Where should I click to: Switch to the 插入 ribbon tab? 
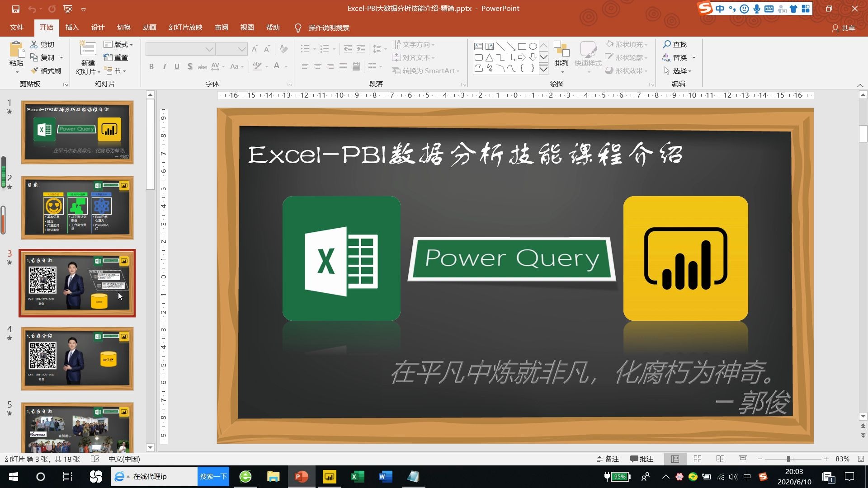72,28
